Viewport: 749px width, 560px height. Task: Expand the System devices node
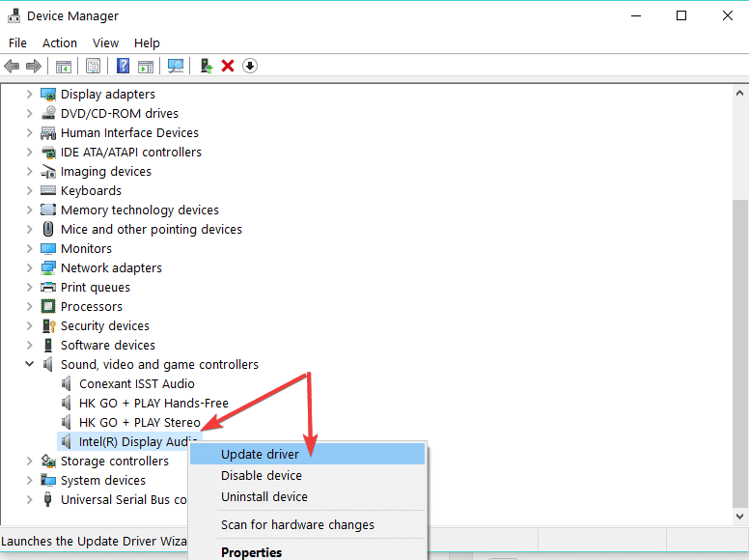(x=29, y=480)
